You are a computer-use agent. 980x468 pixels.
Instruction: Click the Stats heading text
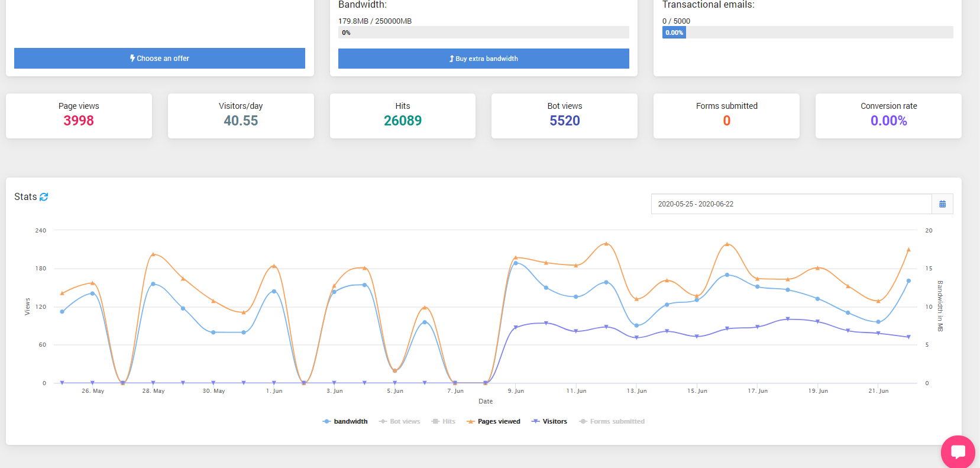click(25, 197)
